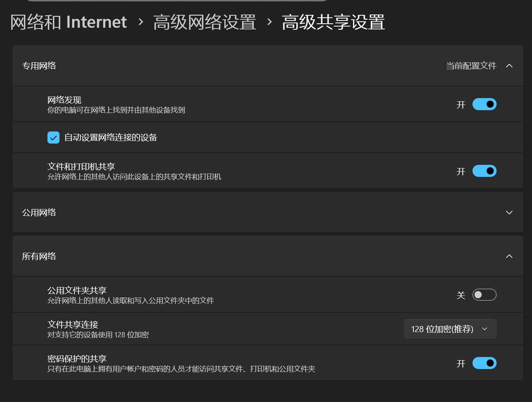
Task: Enable 公用文件夹共享 toggle
Action: click(484, 295)
